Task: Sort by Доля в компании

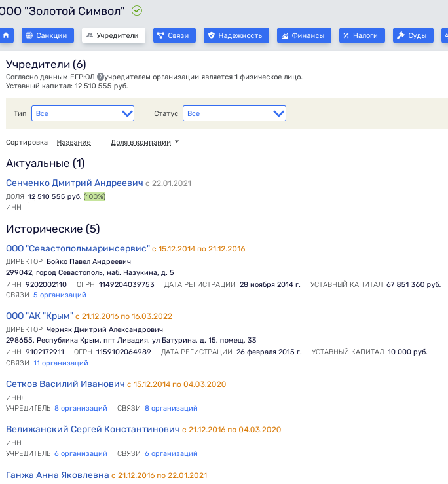Action: (141, 142)
